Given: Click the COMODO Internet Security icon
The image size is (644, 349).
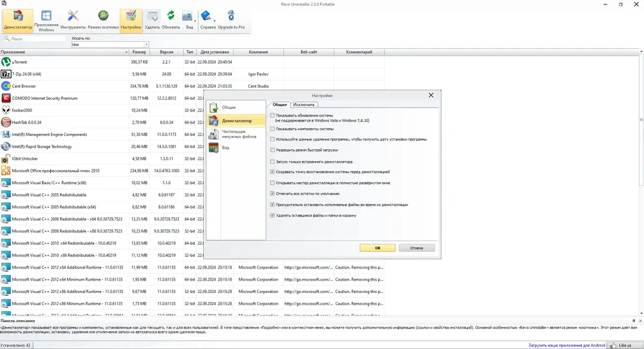Looking at the screenshot, I should (x=6, y=98).
